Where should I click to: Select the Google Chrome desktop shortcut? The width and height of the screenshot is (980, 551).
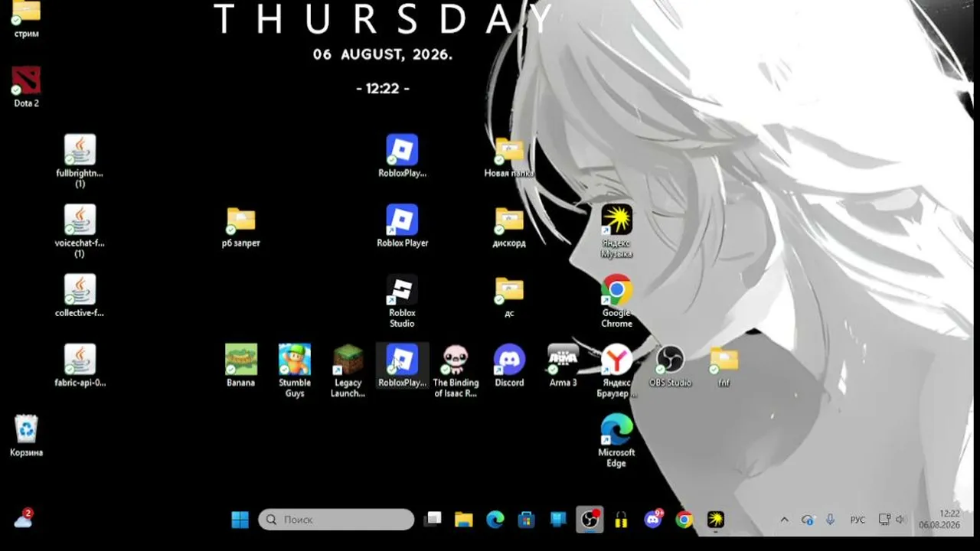(616, 301)
